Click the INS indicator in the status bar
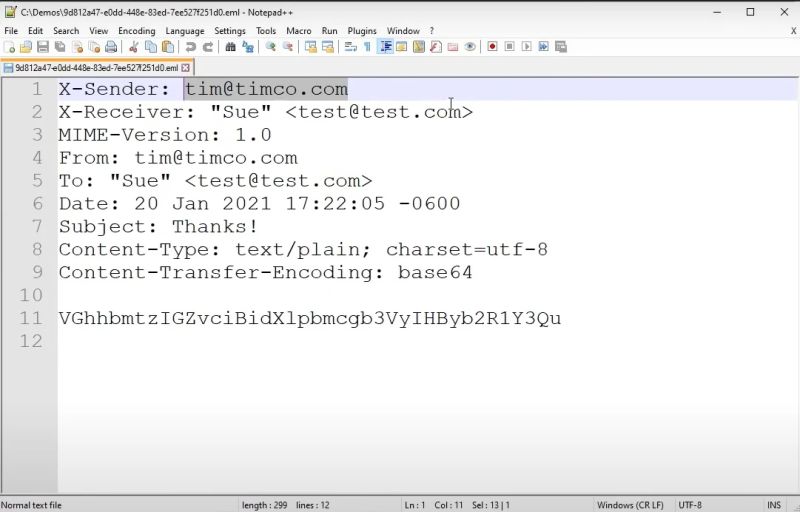 773,505
